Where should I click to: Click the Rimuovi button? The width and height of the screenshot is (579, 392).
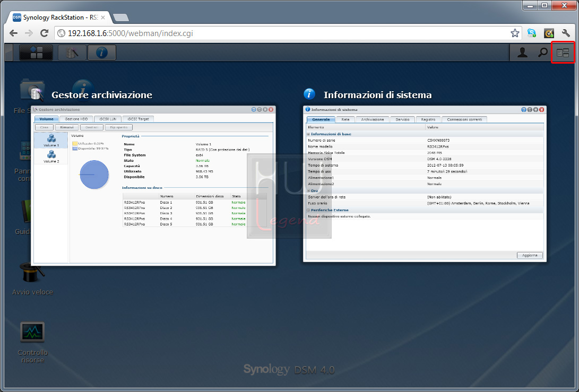[x=67, y=127]
